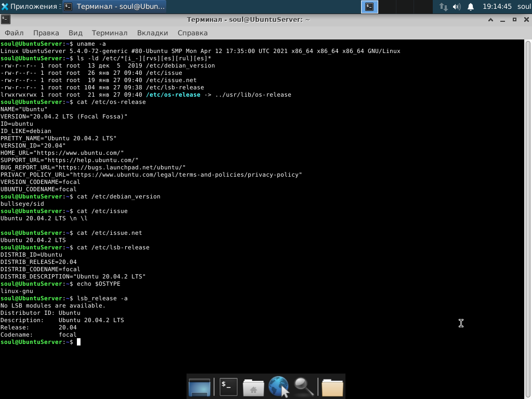532x399 pixels.
Task: Open application finder magnifier icon in dock
Action: (x=303, y=387)
